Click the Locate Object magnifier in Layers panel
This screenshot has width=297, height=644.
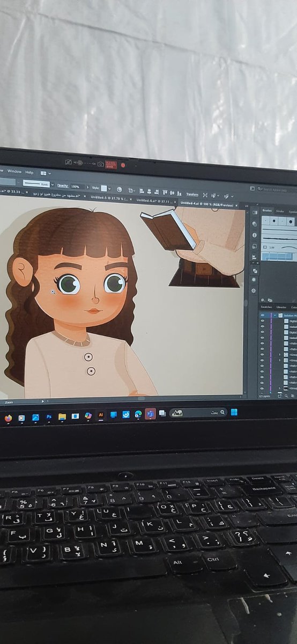coord(286,396)
